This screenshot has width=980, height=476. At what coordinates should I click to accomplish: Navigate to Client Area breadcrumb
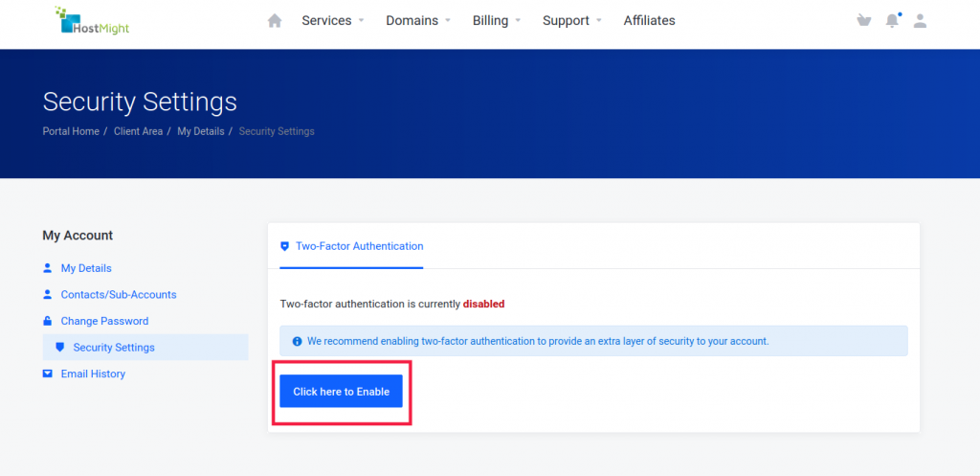tap(138, 131)
